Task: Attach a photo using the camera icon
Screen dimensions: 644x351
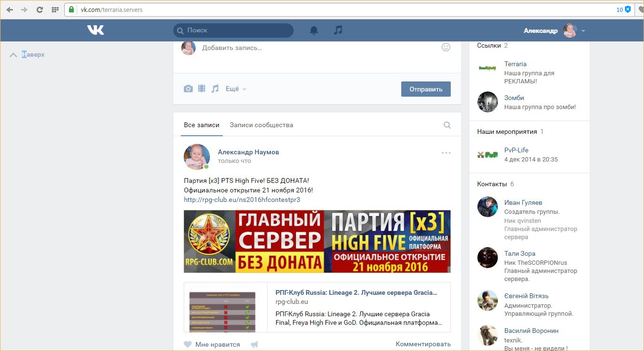Action: [x=188, y=89]
